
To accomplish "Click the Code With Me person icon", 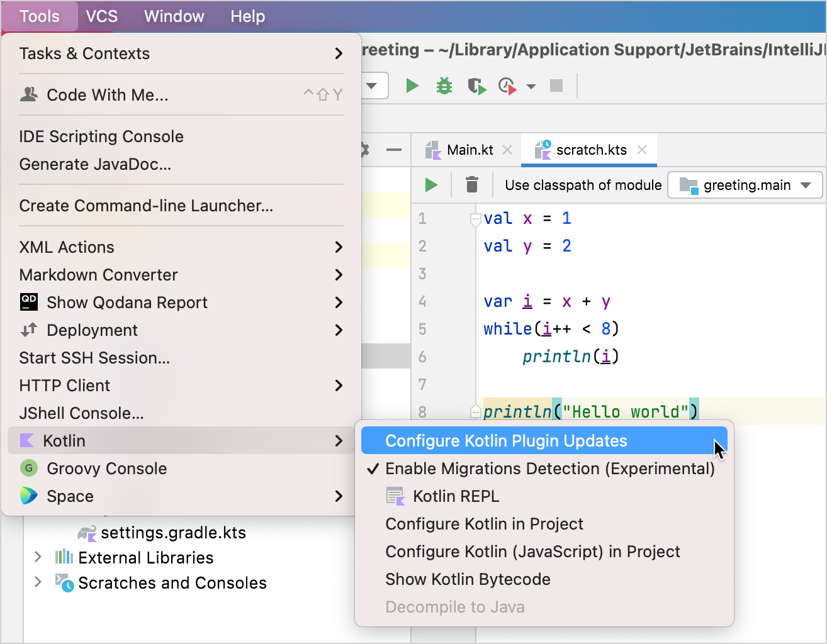I will tap(29, 94).
